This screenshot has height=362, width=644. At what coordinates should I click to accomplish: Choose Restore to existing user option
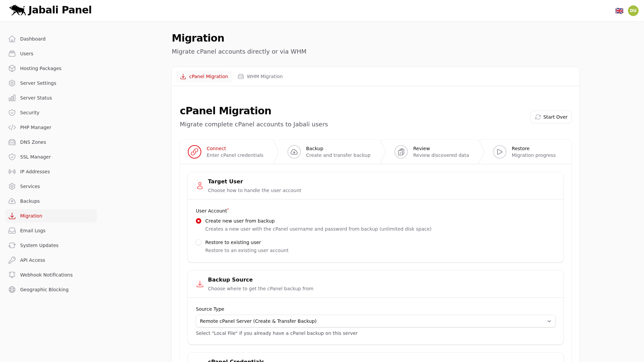pyautogui.click(x=199, y=242)
